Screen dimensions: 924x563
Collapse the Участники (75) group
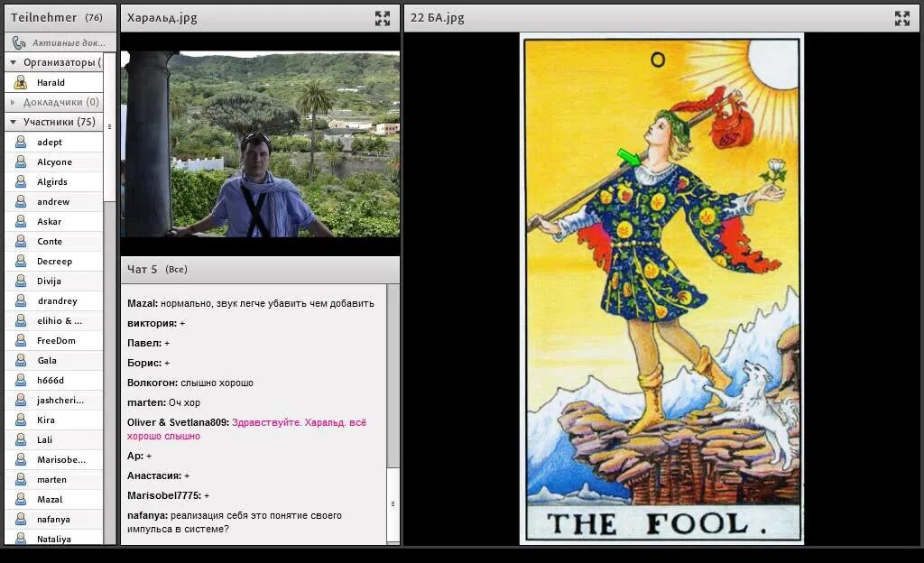click(x=13, y=122)
